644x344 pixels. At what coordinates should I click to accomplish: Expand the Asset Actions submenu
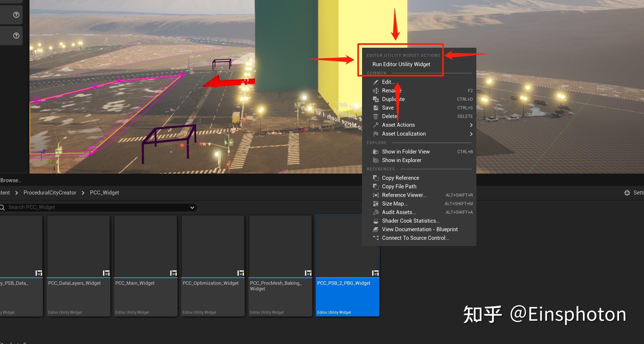coord(471,125)
